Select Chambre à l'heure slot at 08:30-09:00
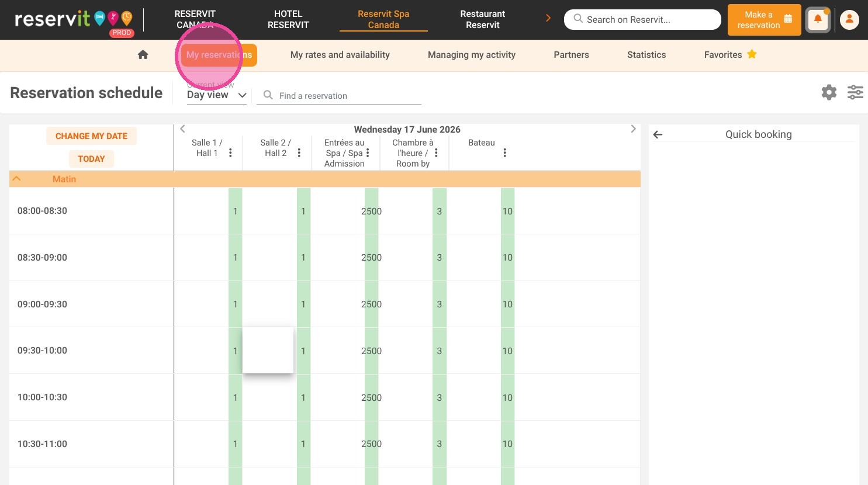This screenshot has width=868, height=485. 440,257
